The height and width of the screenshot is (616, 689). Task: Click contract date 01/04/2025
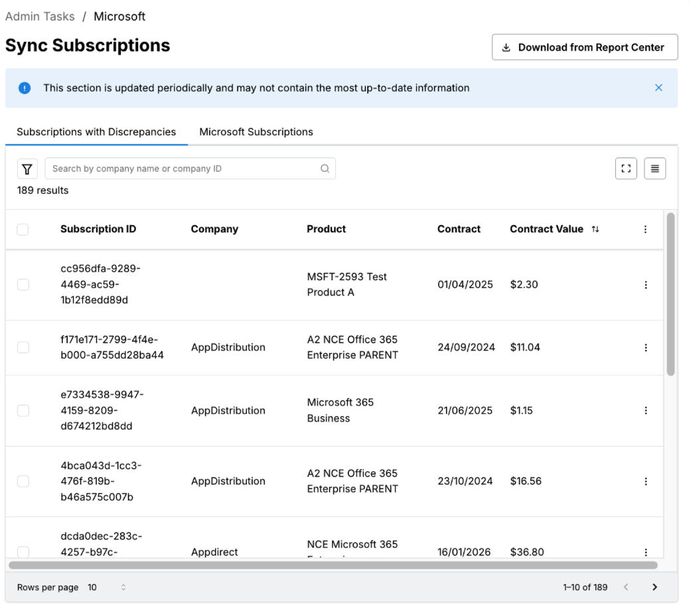click(x=465, y=285)
